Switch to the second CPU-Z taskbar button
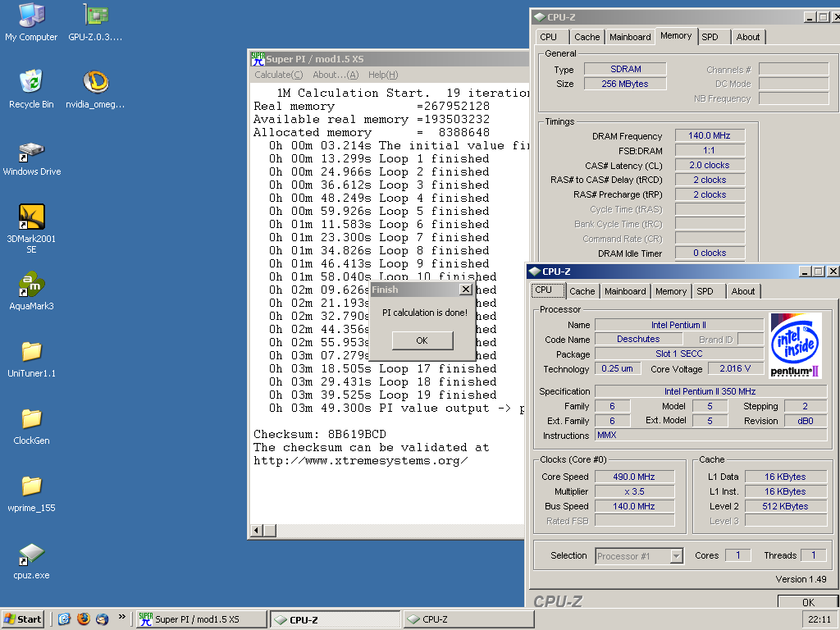 coord(468,619)
